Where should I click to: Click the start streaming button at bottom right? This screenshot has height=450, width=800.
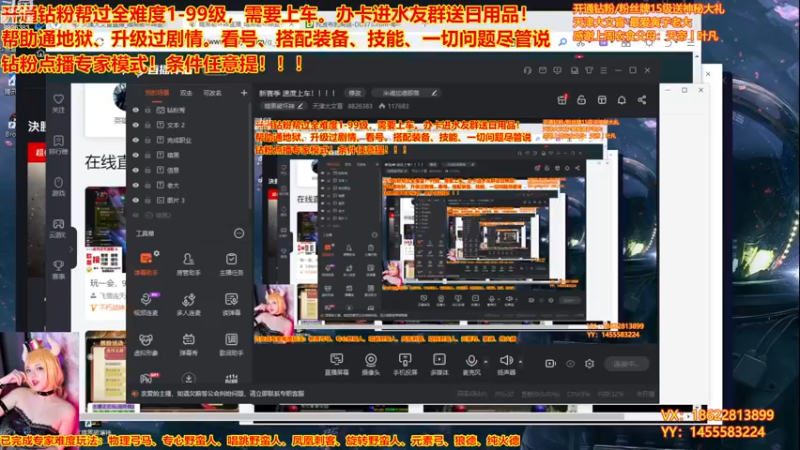pyautogui.click(x=626, y=364)
